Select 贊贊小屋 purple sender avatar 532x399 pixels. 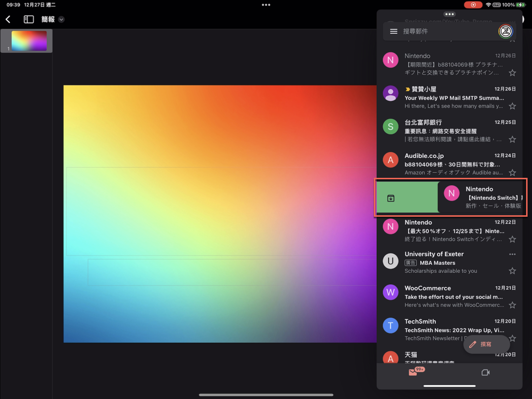tap(391, 93)
